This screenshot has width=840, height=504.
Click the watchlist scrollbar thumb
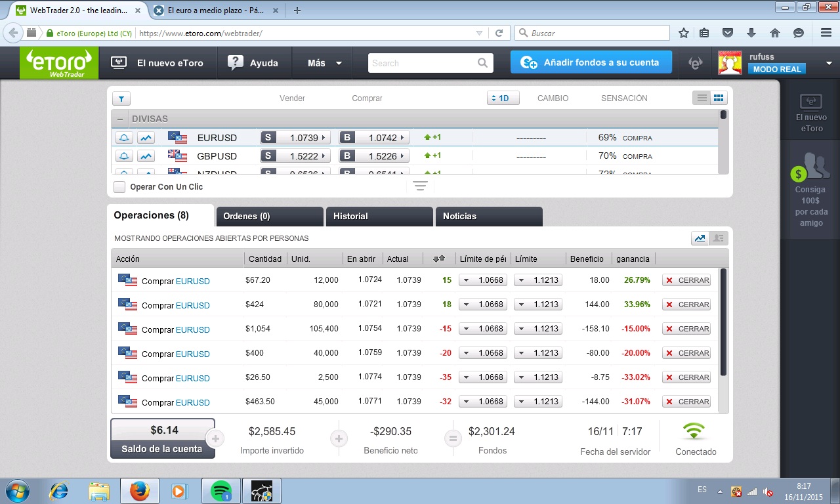(723, 115)
